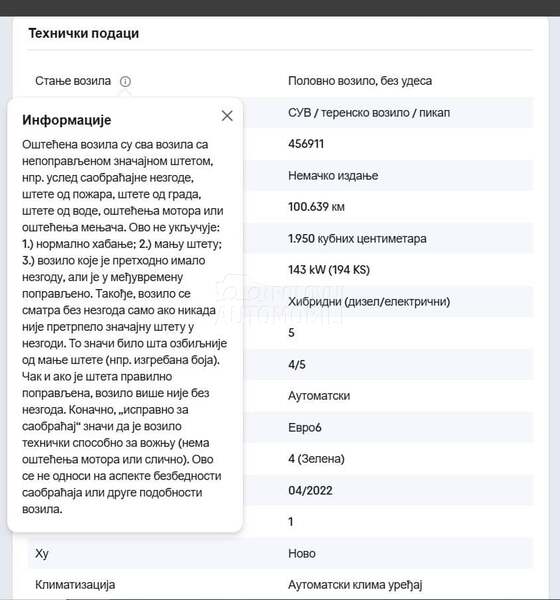Click the Климатизација row label
The image size is (560, 600).
[x=75, y=585]
